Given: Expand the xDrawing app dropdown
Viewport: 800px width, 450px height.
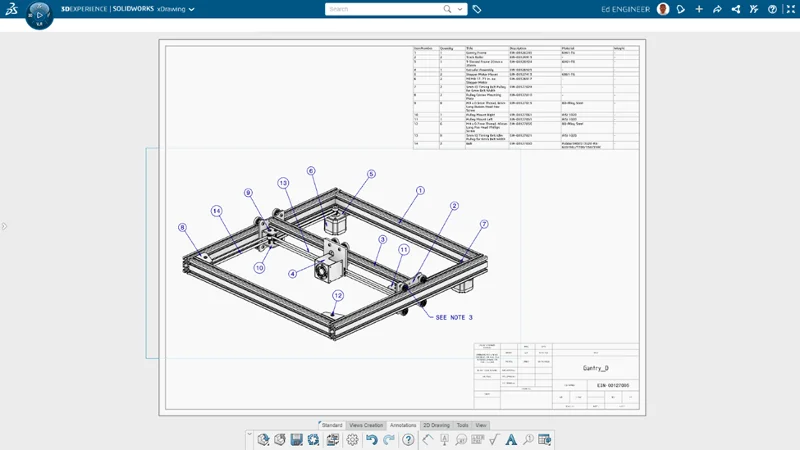Looking at the screenshot, I should point(192,9).
